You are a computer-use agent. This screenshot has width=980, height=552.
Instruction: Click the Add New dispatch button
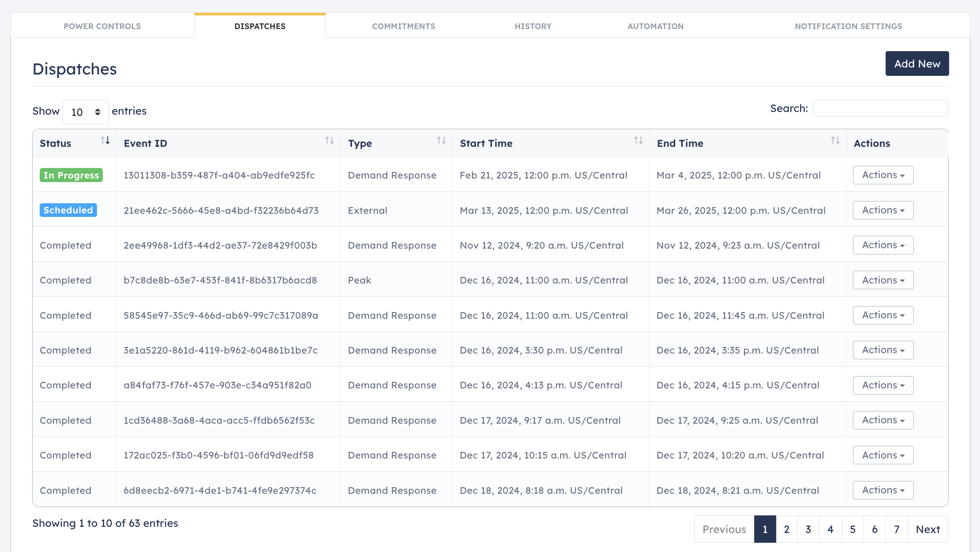pos(917,63)
